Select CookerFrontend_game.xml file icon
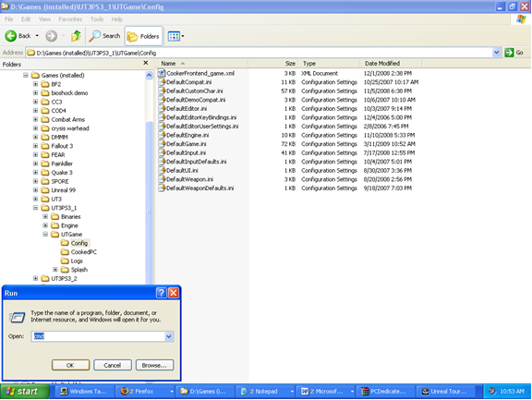Image resolution: width=532 pixels, height=400 pixels. tap(162, 73)
